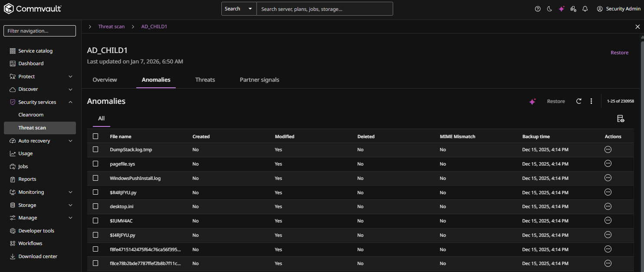Screen dimensions: 644x272
Task: Check the pagefile.sys row checkbox
Action: click(95, 163)
